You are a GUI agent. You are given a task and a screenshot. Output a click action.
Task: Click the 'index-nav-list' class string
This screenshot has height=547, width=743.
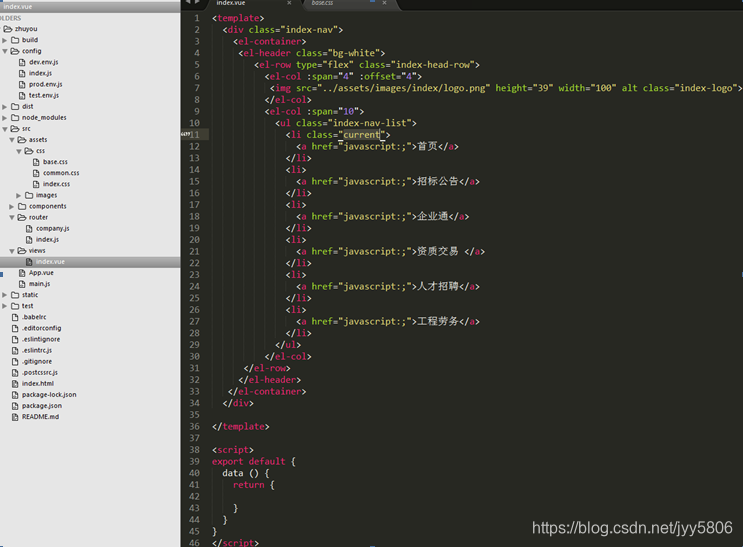[x=370, y=123]
